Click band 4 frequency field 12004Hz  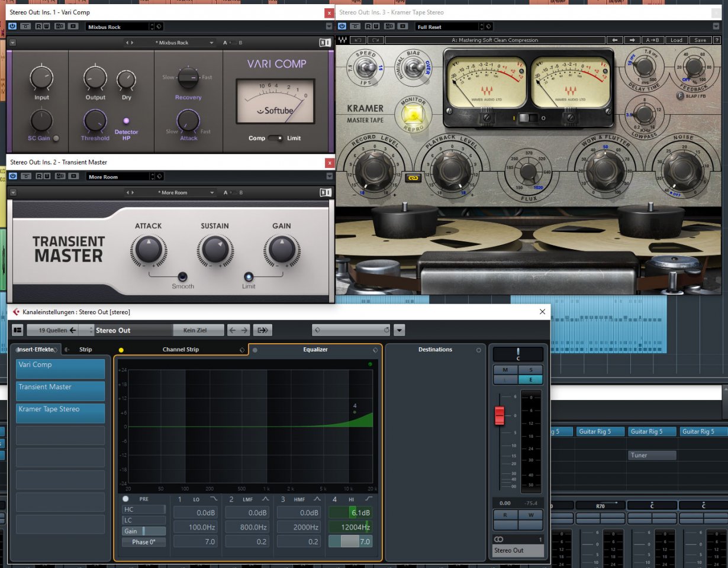click(350, 527)
